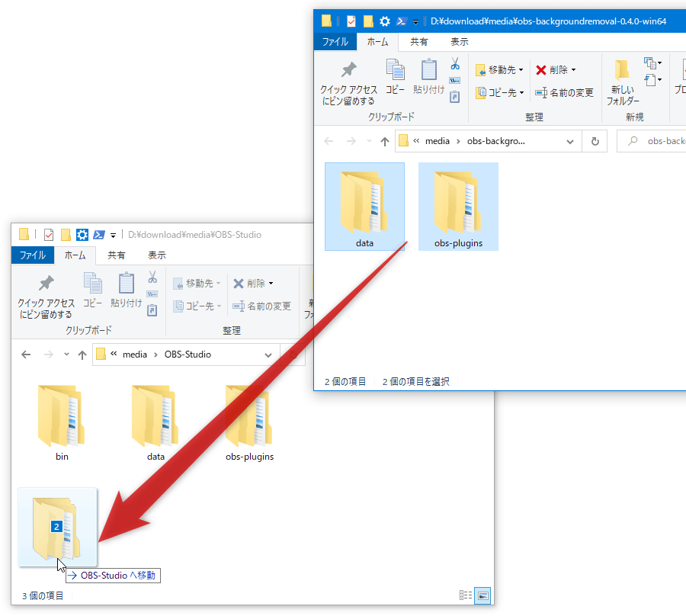Pin to Quick Access in OBS-Studio window
Image resolution: width=686 pixels, height=616 pixels.
[x=46, y=297]
